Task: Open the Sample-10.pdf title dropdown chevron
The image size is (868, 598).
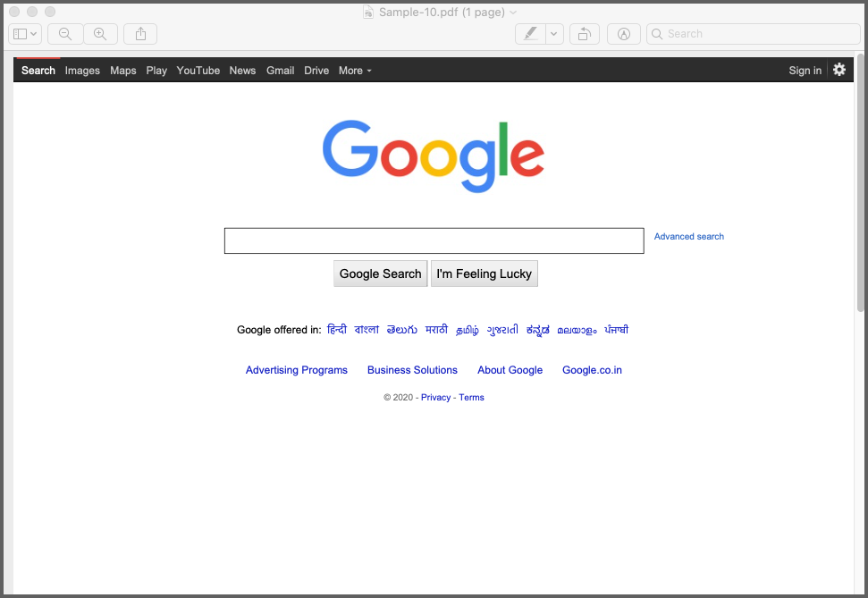Action: coord(513,13)
